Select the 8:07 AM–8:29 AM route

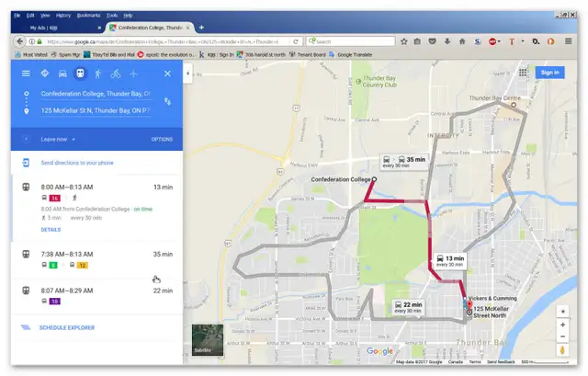pyautogui.click(x=97, y=296)
